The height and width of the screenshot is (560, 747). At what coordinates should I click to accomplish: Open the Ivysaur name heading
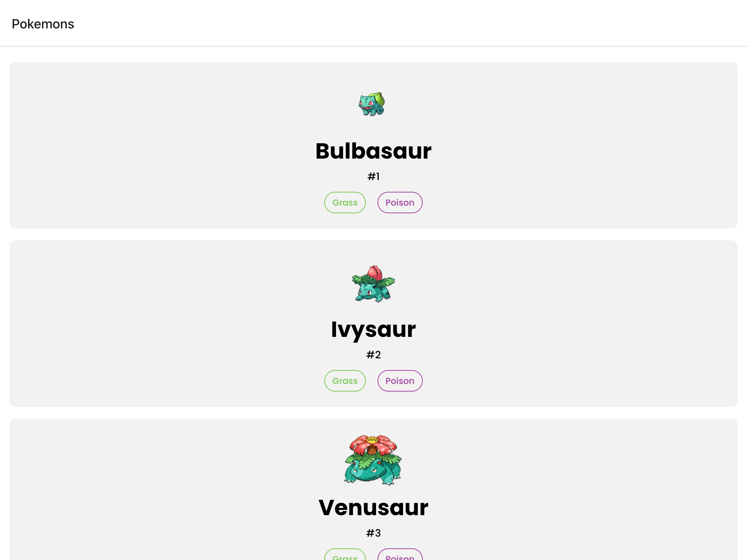373,330
